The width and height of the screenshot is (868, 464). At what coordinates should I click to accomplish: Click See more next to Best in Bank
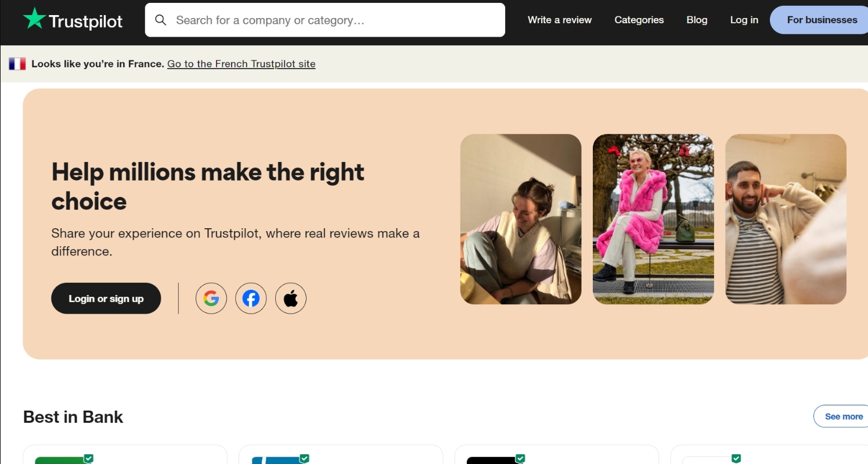click(842, 416)
